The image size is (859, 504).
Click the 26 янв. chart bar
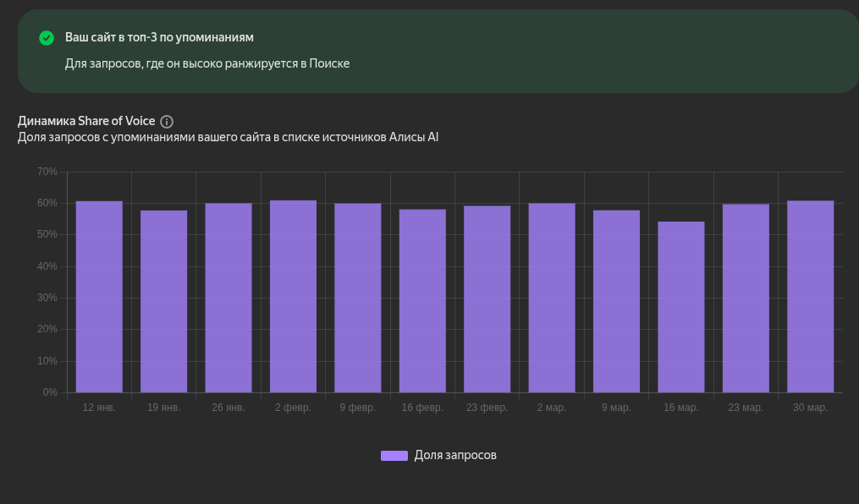coord(229,298)
